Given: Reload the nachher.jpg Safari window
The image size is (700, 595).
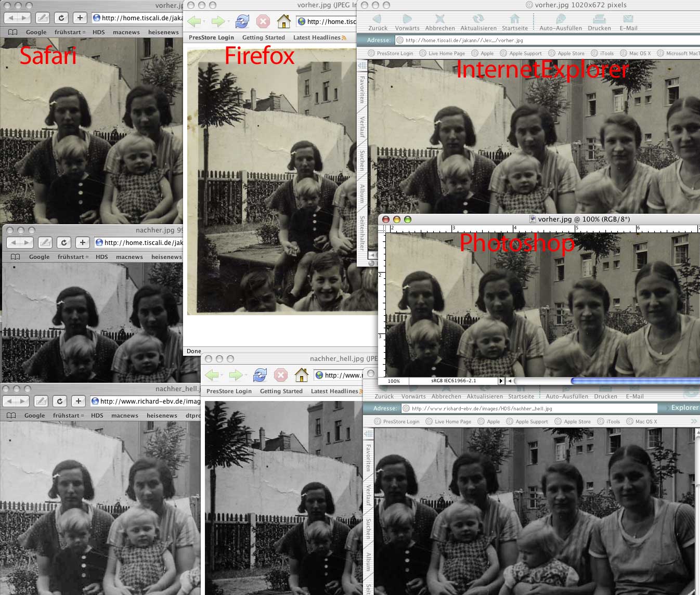Looking at the screenshot, I should pos(63,242).
